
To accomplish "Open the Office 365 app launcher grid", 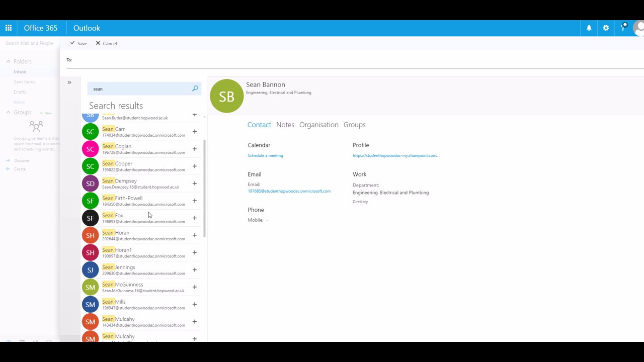I will [x=9, y=28].
